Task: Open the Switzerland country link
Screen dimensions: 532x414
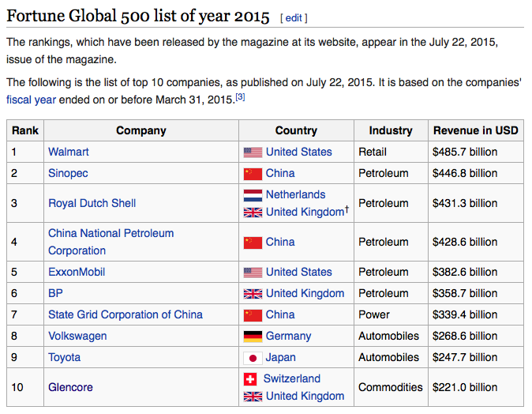Action: click(x=292, y=378)
